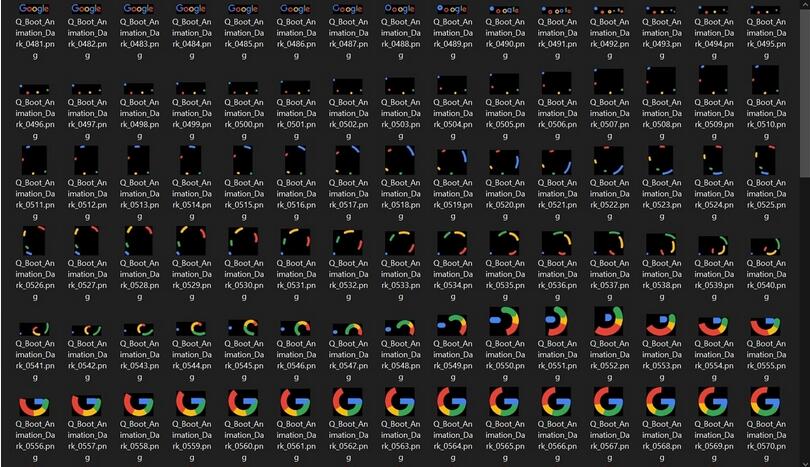The height and width of the screenshot is (467, 810).
Task: Click the file name Q_Boot_Animation_Dark_0520.png
Action: (505, 200)
